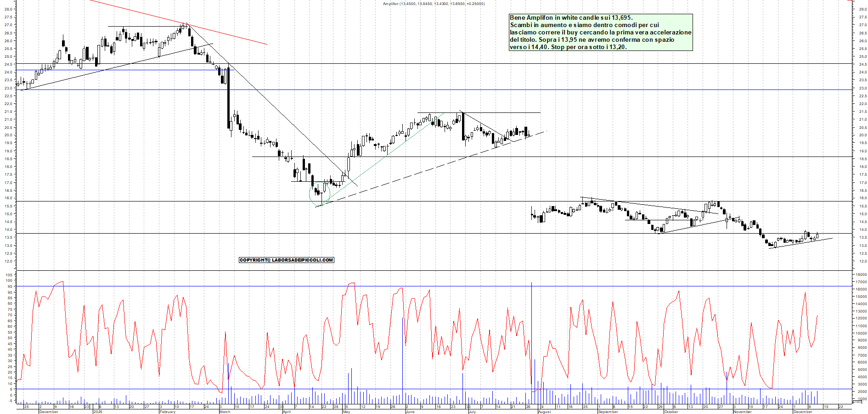Screen dimensions: 868x414
Task: Click the September label on the time axis
Action: click(608, 412)
